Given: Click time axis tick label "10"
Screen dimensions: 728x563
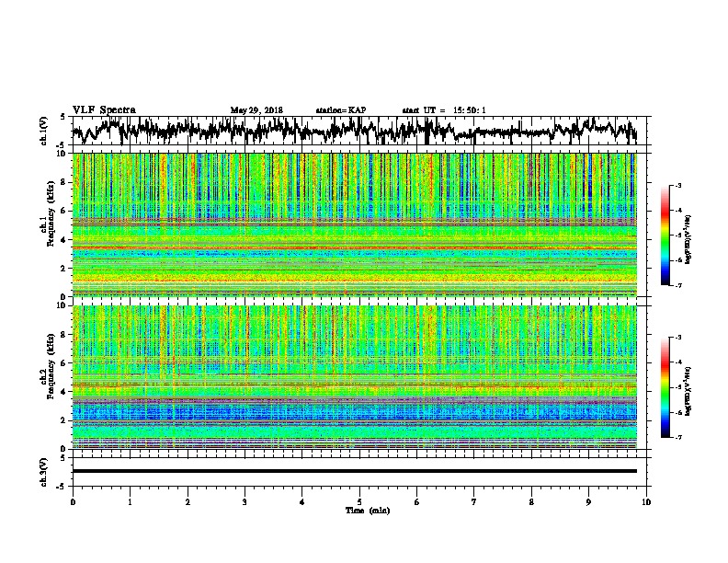Looking at the screenshot, I should [646, 502].
